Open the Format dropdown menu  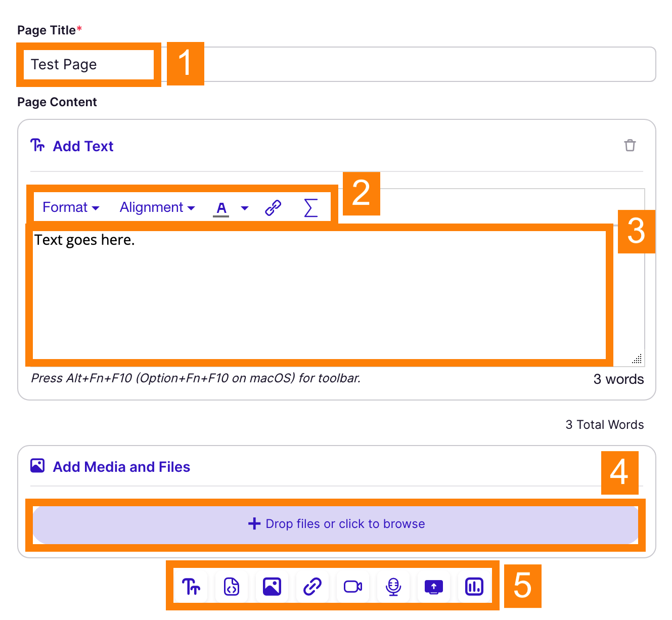tap(71, 207)
